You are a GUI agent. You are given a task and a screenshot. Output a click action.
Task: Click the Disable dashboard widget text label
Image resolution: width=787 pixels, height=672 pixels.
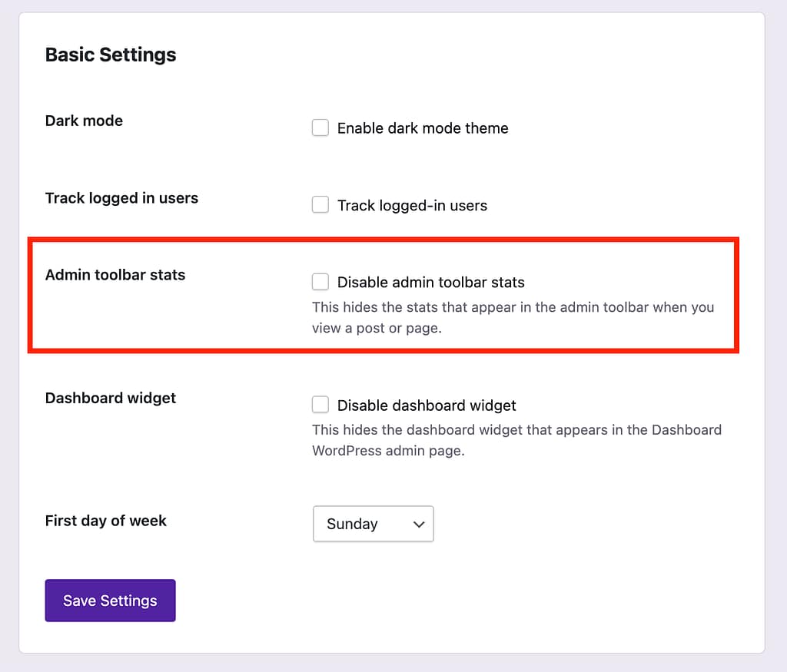426,405
